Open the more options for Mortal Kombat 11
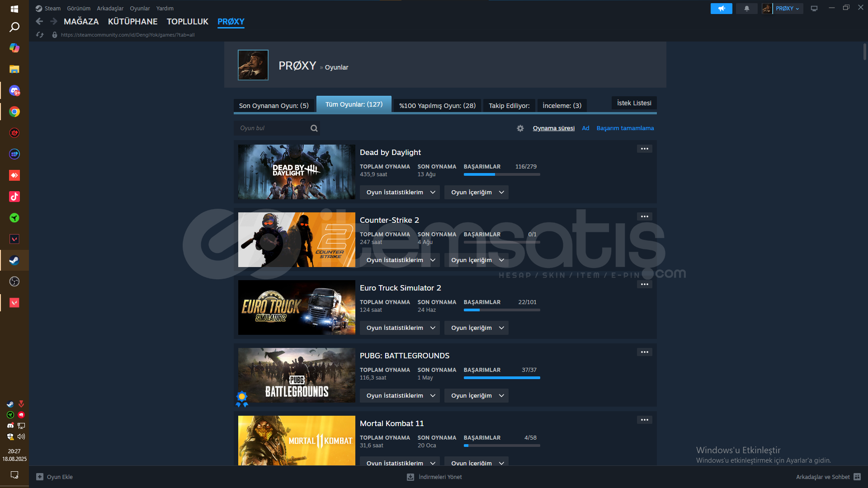Viewport: 868px width, 488px height. (x=645, y=420)
